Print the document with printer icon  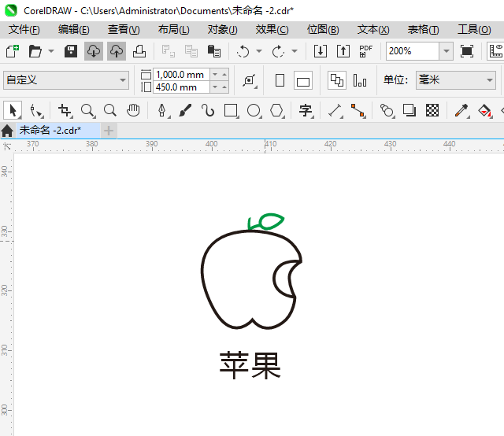[x=139, y=51]
